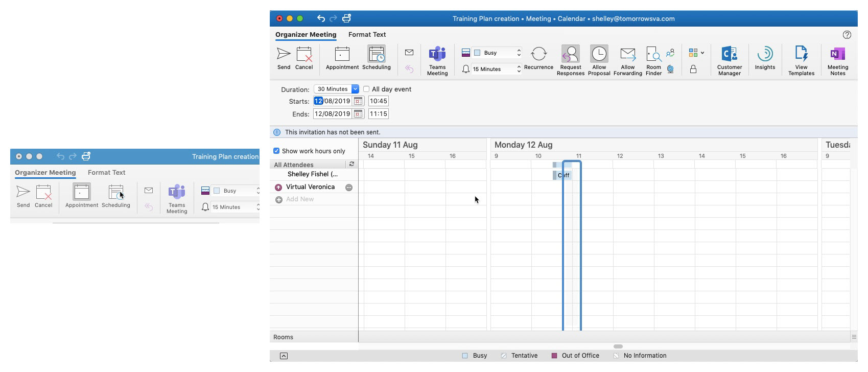Click Scheduling in small left window

(116, 196)
